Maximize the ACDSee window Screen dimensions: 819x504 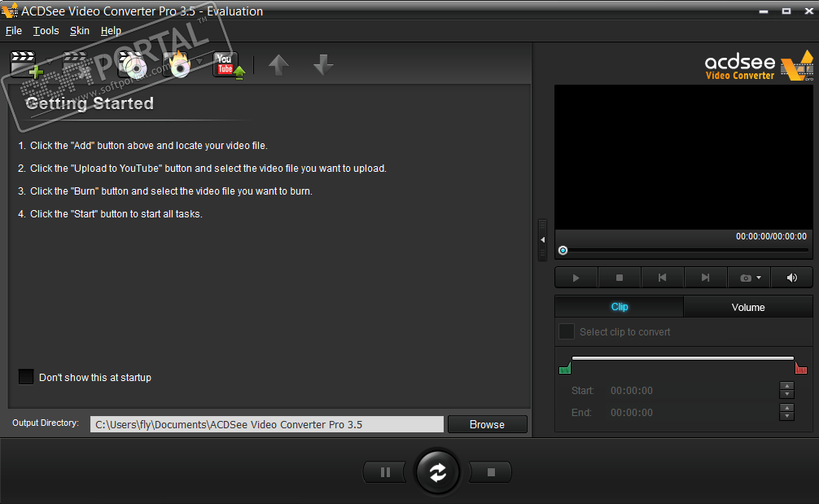click(x=786, y=11)
